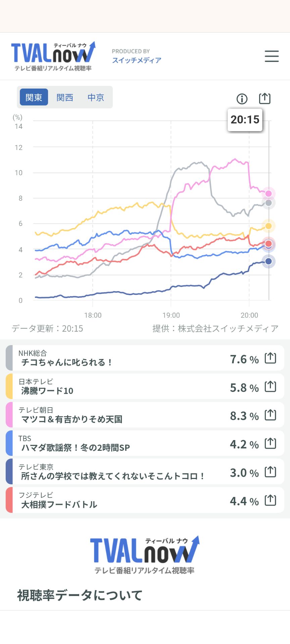Click the yellow 日本テレビ endpoint dot
This screenshot has width=290, height=644.
[268, 226]
